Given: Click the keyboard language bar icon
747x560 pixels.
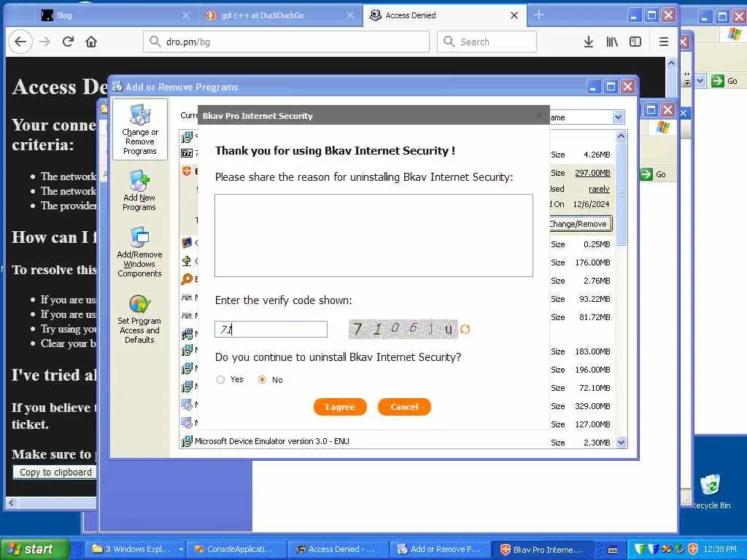Looking at the screenshot, I should (613, 550).
